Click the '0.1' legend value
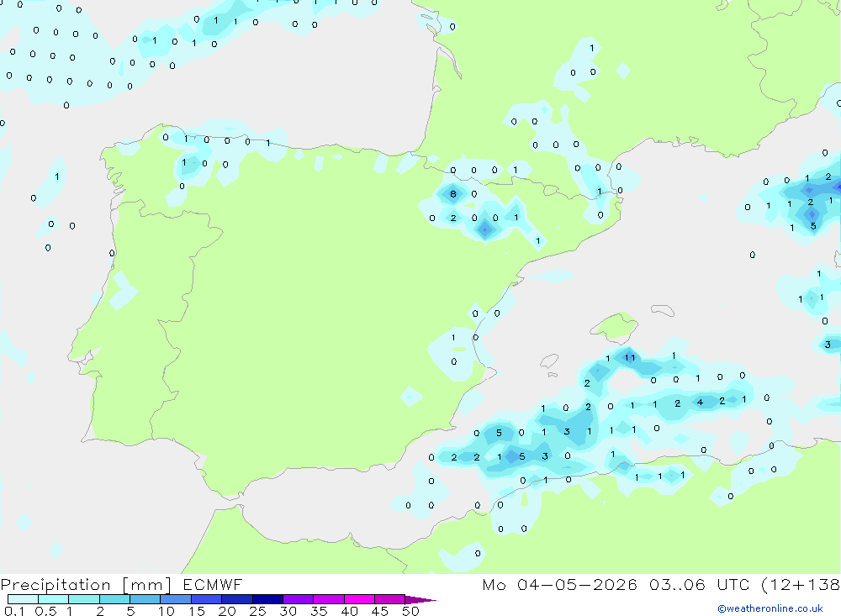The image size is (841, 616). coord(14,611)
